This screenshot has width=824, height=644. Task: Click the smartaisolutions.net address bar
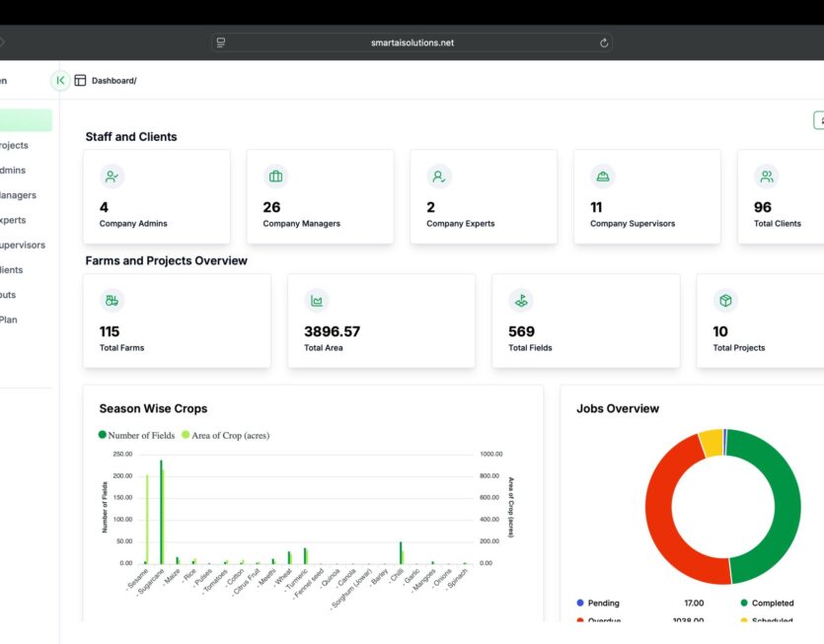(x=412, y=42)
